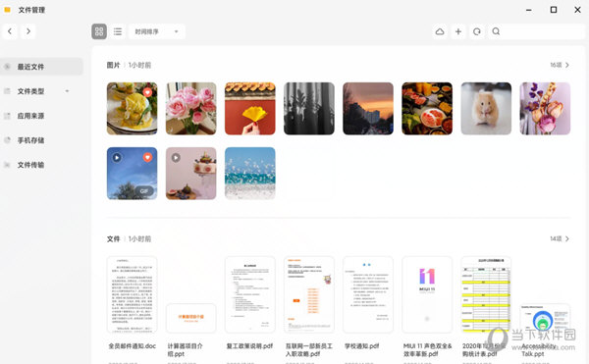Open the cloud storage icon

[x=440, y=32]
